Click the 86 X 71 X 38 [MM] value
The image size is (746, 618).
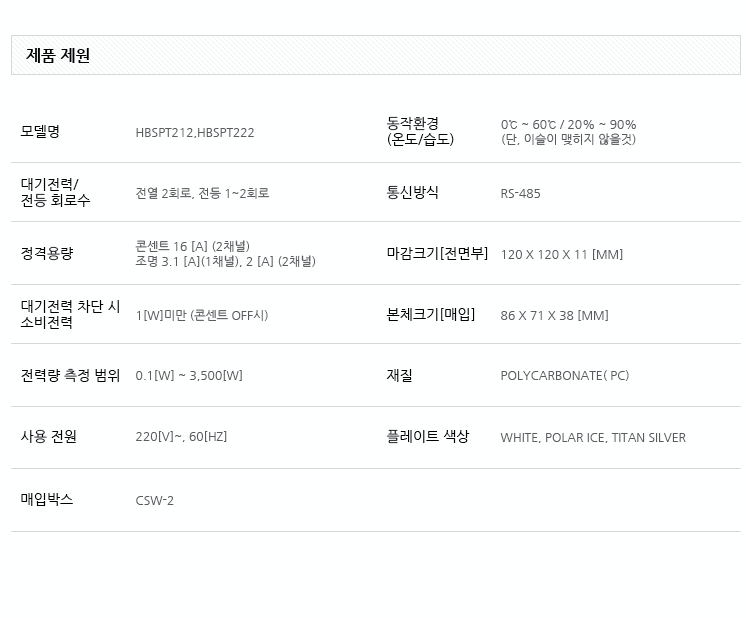pos(554,315)
